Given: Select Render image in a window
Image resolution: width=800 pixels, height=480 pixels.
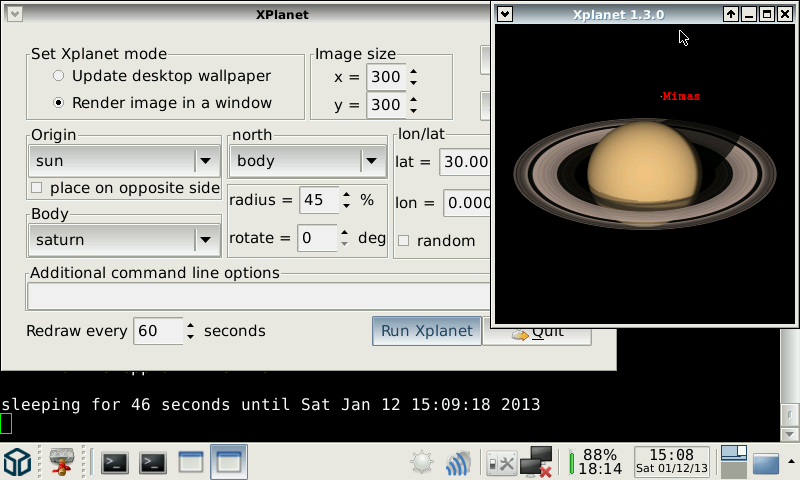Looking at the screenshot, I should pos(60,102).
